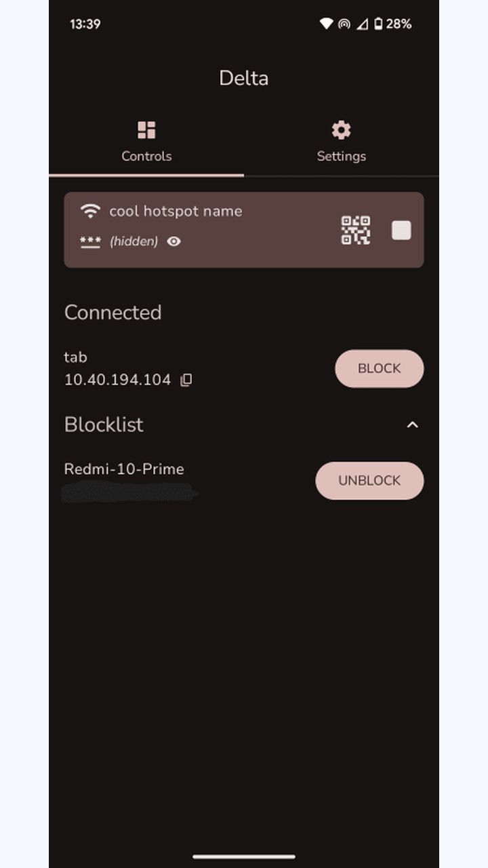Show the hotspot QR code
488x868 pixels.
coord(355,230)
